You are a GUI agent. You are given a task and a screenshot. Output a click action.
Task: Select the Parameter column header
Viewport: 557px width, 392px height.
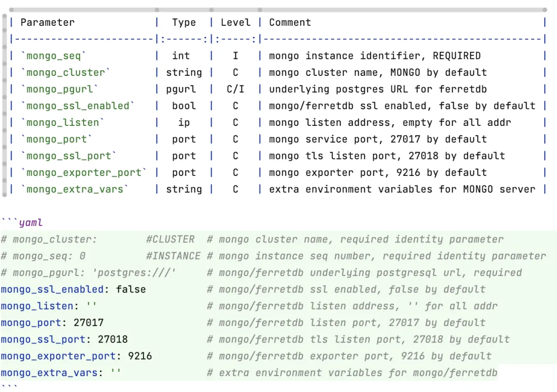point(47,22)
